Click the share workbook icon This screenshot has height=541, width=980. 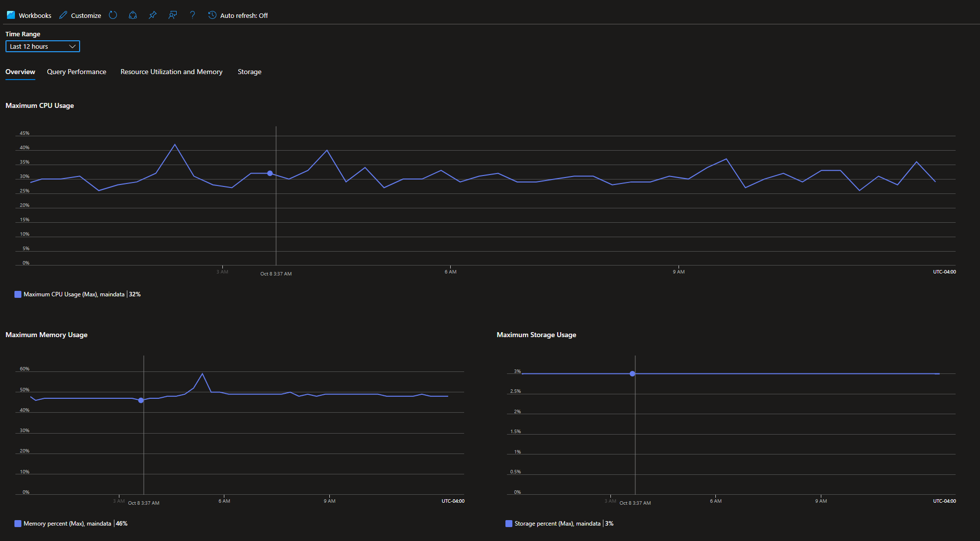point(133,15)
